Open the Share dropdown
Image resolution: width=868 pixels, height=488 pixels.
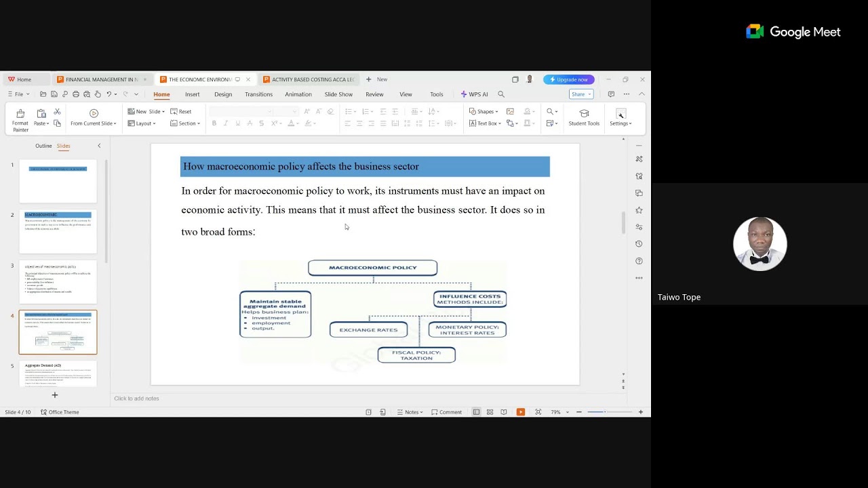pyautogui.click(x=581, y=94)
